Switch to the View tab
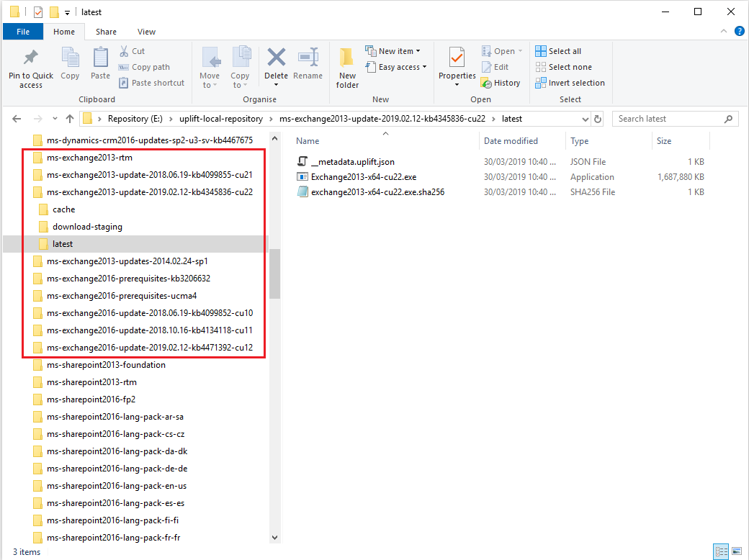 146,31
